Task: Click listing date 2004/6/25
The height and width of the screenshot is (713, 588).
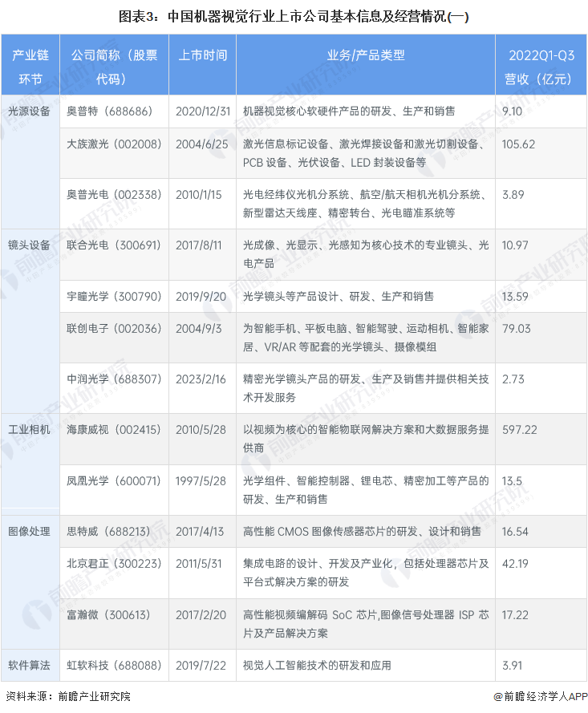Action: tap(202, 144)
